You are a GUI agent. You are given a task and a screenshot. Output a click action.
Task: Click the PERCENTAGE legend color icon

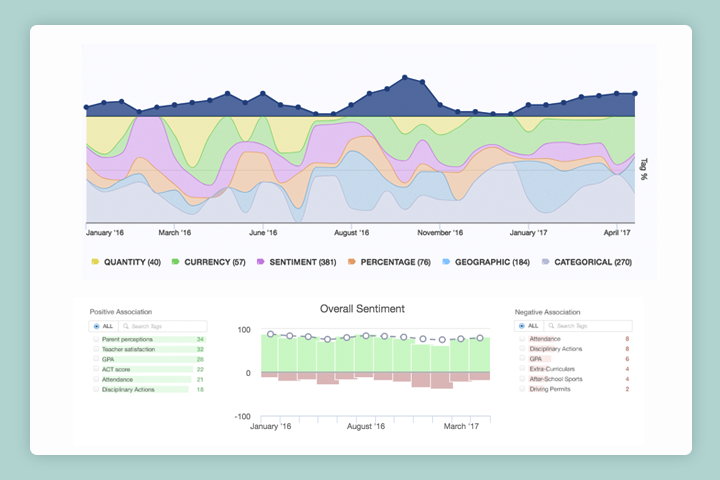(352, 262)
